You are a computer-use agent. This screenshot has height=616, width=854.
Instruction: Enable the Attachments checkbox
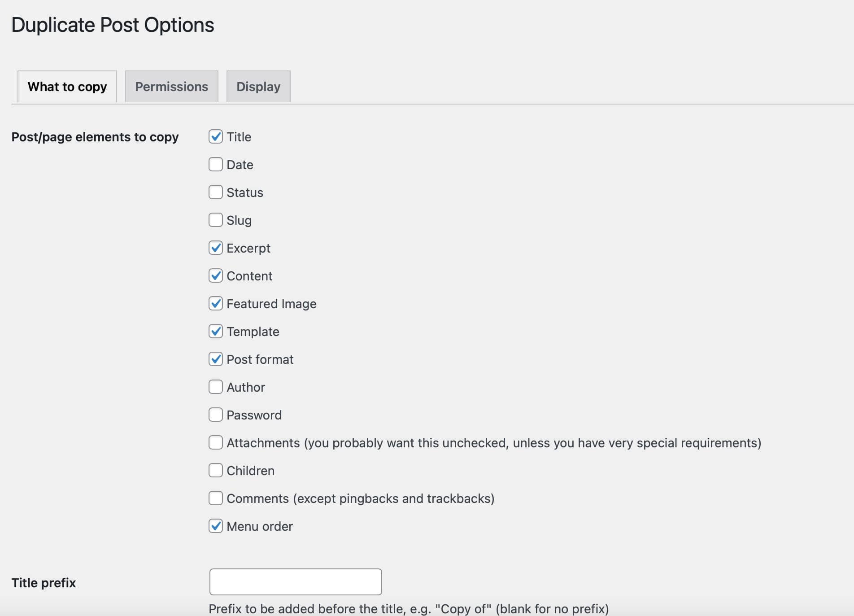coord(216,442)
